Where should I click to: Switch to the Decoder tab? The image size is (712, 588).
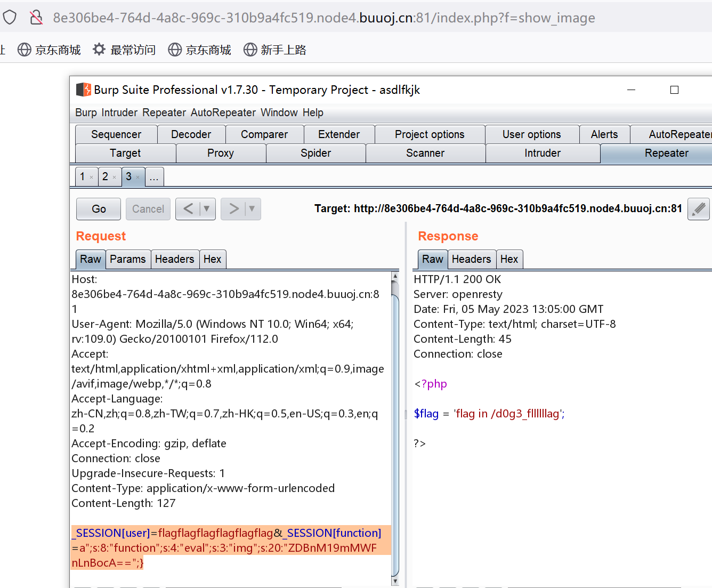[x=191, y=134]
